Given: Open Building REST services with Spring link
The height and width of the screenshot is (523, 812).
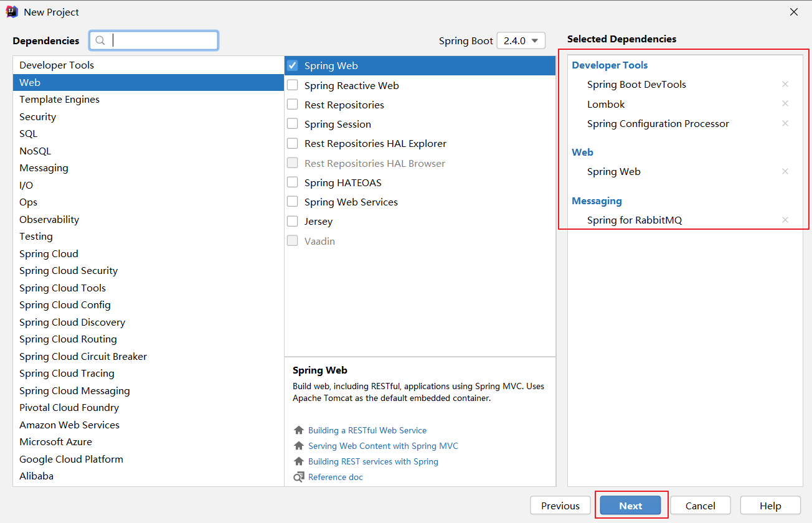Looking at the screenshot, I should (373, 461).
